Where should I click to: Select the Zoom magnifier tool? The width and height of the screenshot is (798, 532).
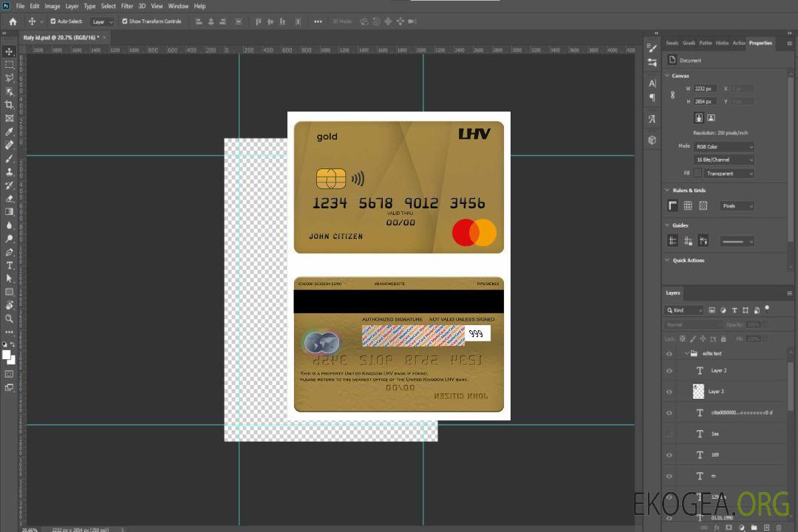pyautogui.click(x=9, y=318)
